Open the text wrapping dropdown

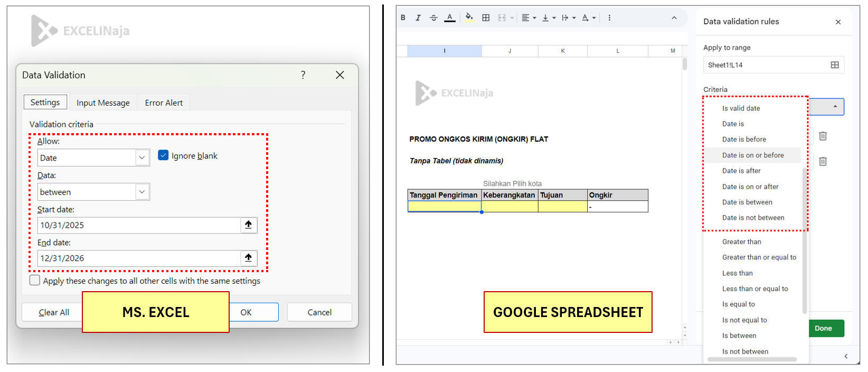click(569, 17)
